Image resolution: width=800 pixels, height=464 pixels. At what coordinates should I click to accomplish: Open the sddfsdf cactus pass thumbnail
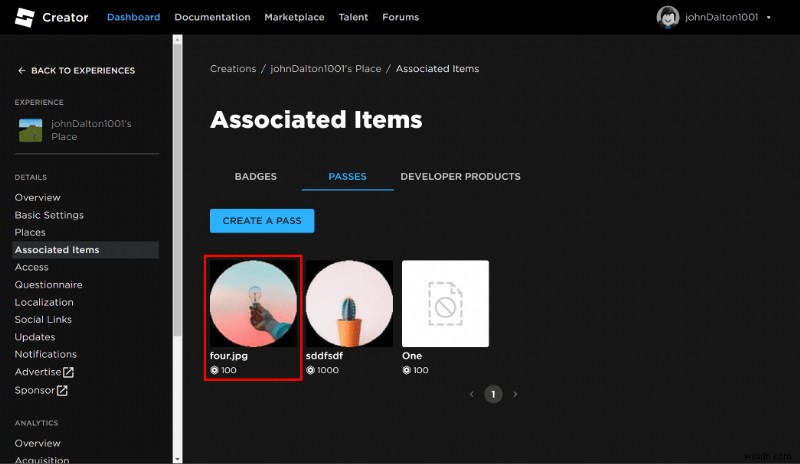(x=349, y=304)
